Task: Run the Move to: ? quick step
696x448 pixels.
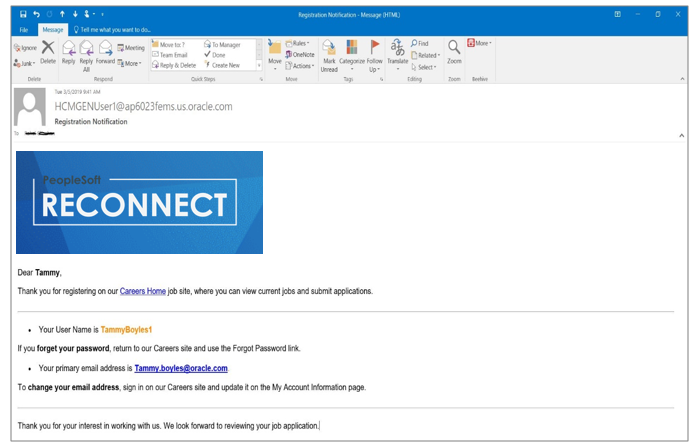Action: tap(169, 44)
